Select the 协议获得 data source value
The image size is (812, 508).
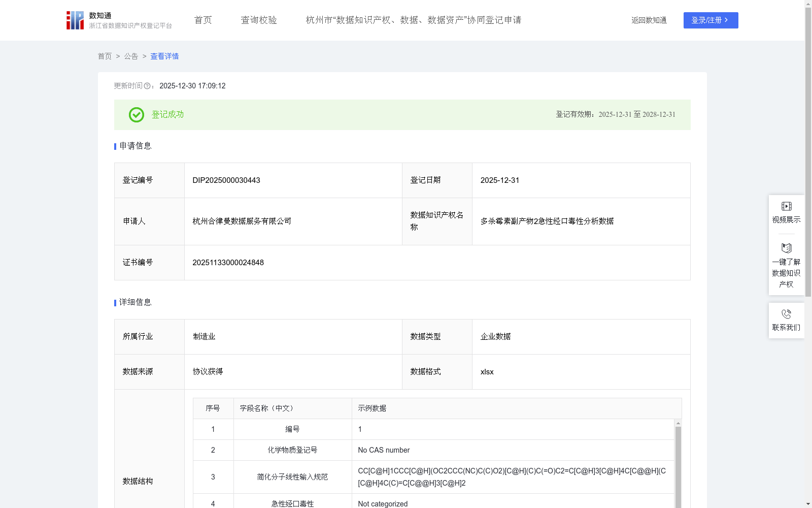point(208,372)
